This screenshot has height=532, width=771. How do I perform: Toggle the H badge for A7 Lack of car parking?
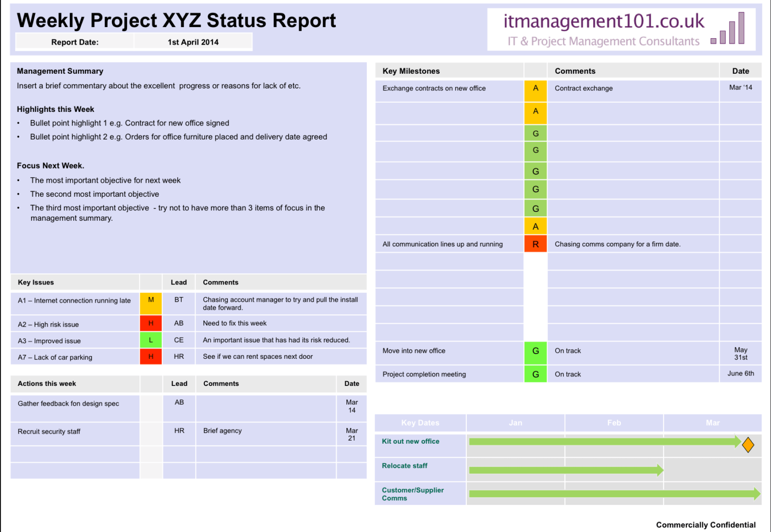tap(151, 356)
